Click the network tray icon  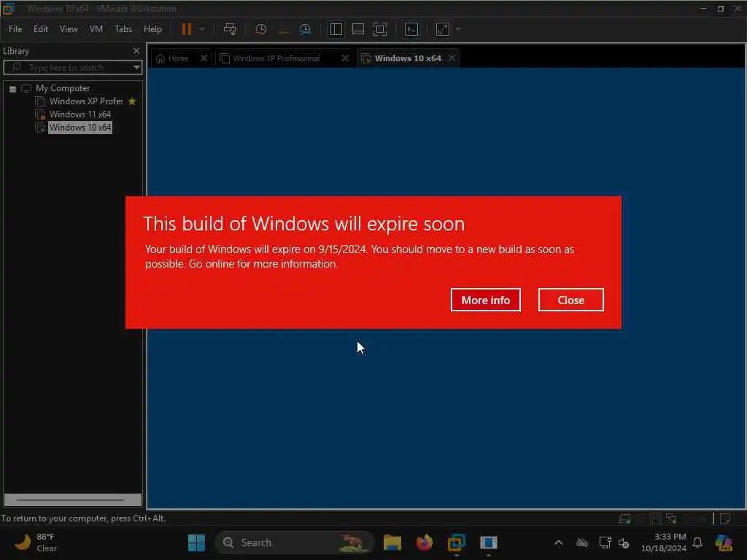(605, 542)
